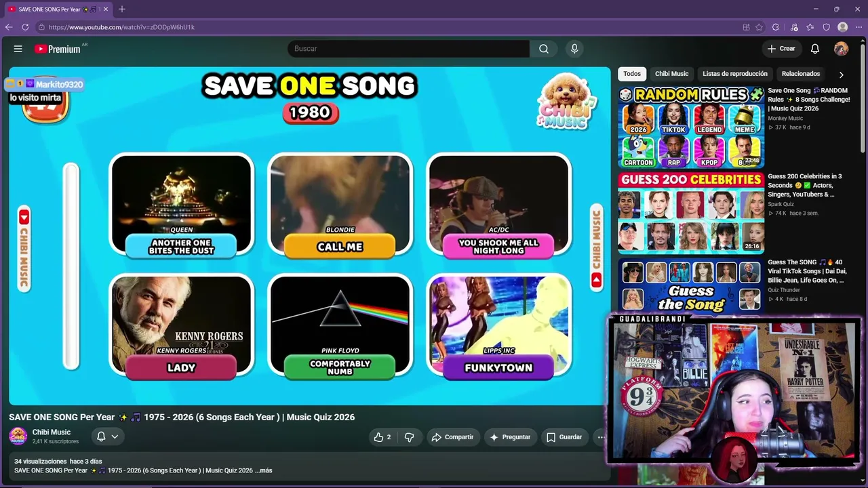Image resolution: width=868 pixels, height=488 pixels.
Task: Open the media control music icon
Action: click(794, 27)
